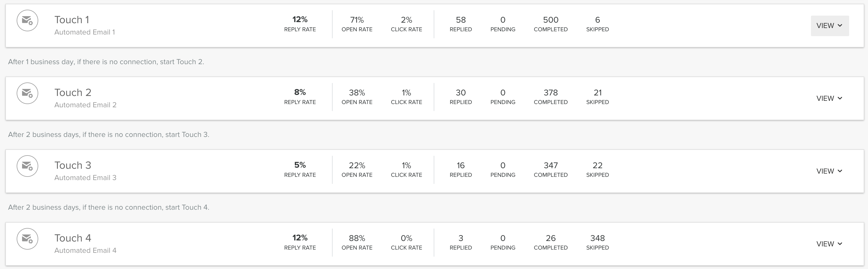Click the 500 Completed count on Touch 1
The image size is (868, 269).
[551, 20]
